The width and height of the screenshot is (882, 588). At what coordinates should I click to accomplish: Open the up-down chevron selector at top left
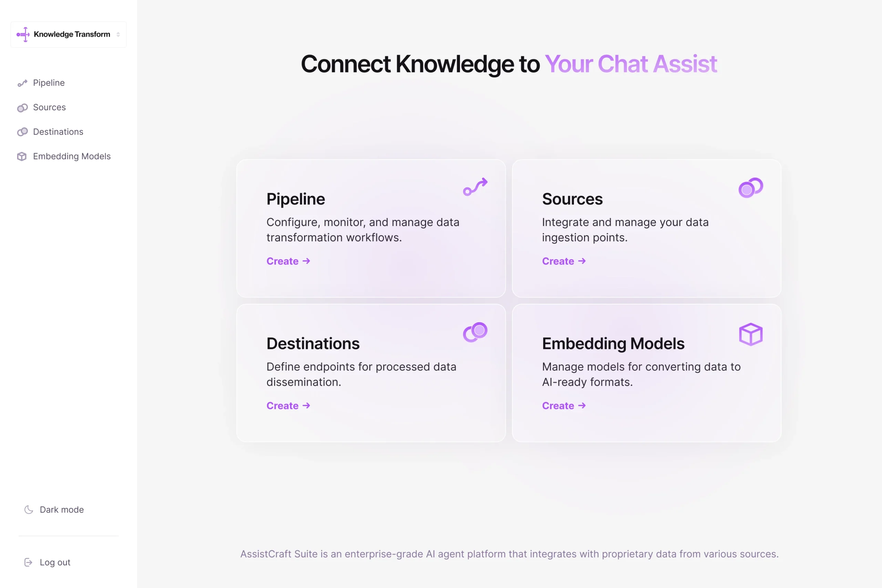click(118, 34)
